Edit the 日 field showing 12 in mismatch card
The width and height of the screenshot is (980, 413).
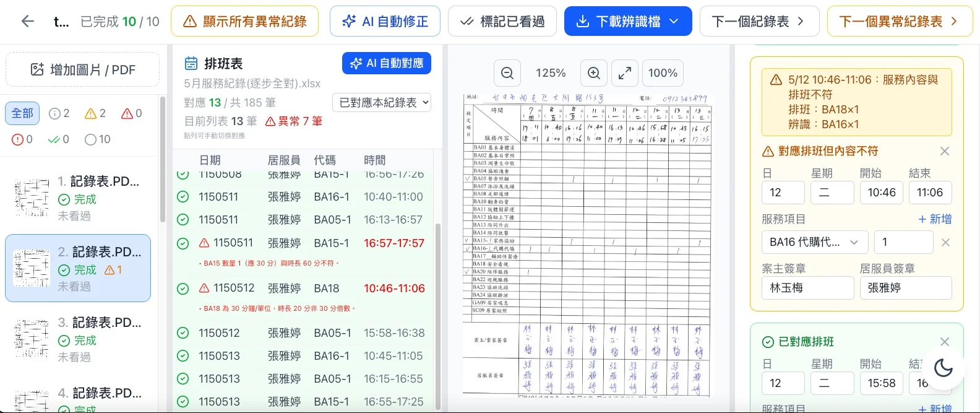pos(783,193)
